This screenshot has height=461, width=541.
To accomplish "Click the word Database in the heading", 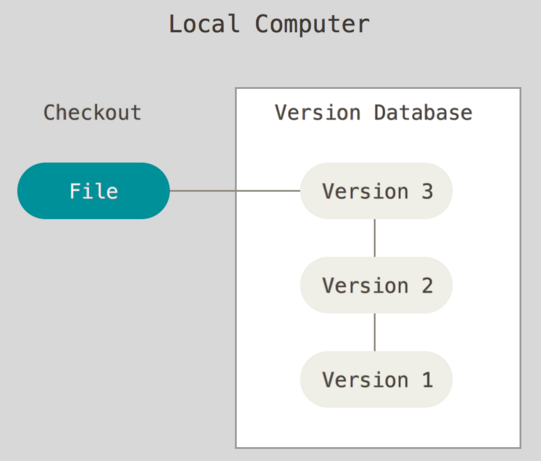I will [423, 112].
